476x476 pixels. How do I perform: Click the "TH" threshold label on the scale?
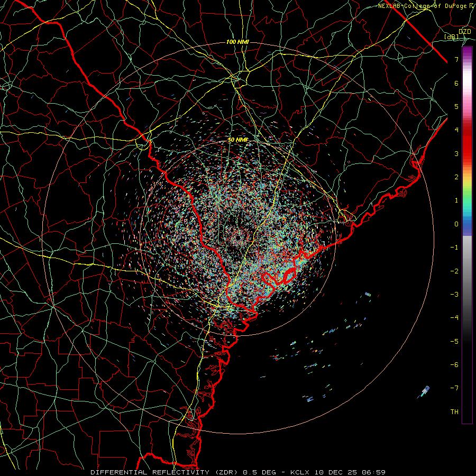click(454, 411)
